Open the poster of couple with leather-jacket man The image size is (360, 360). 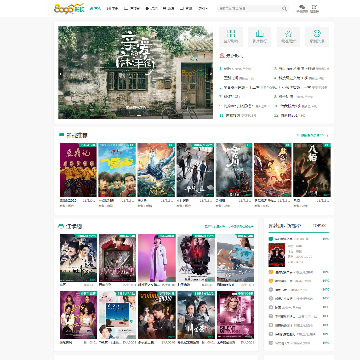157,315
